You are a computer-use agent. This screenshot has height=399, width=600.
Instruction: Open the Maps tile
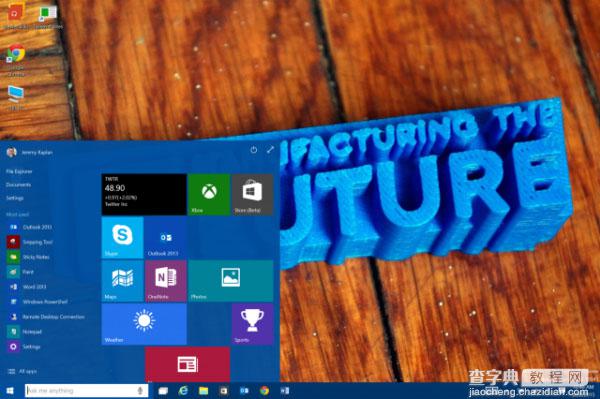122,281
